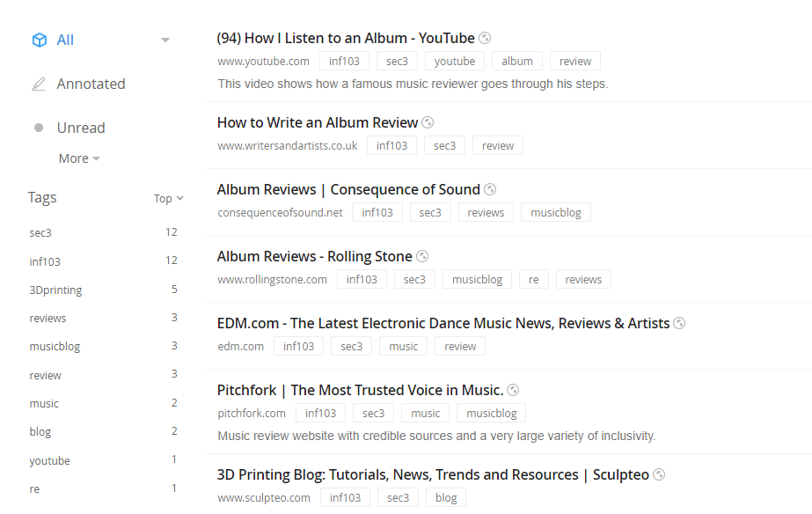The height and width of the screenshot is (514, 812).
Task: Click the album tag on YouTube bookmark
Action: [x=517, y=62]
